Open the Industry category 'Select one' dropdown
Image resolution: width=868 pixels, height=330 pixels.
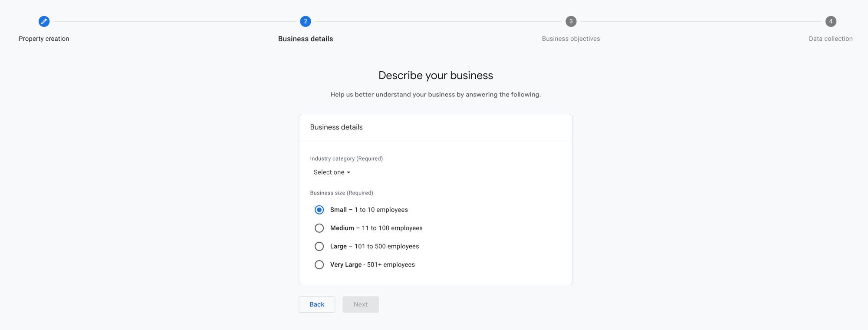pyautogui.click(x=332, y=172)
